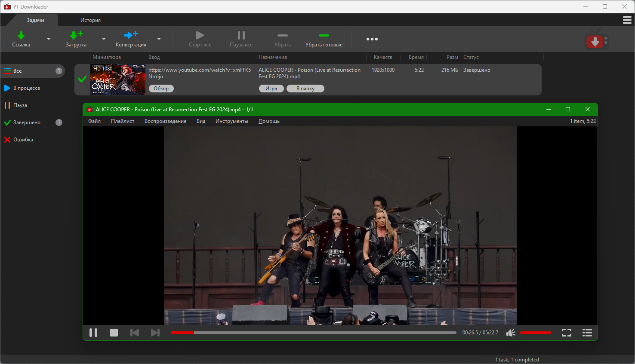Click the red volume slider
The image size is (635, 364).
[x=536, y=333]
